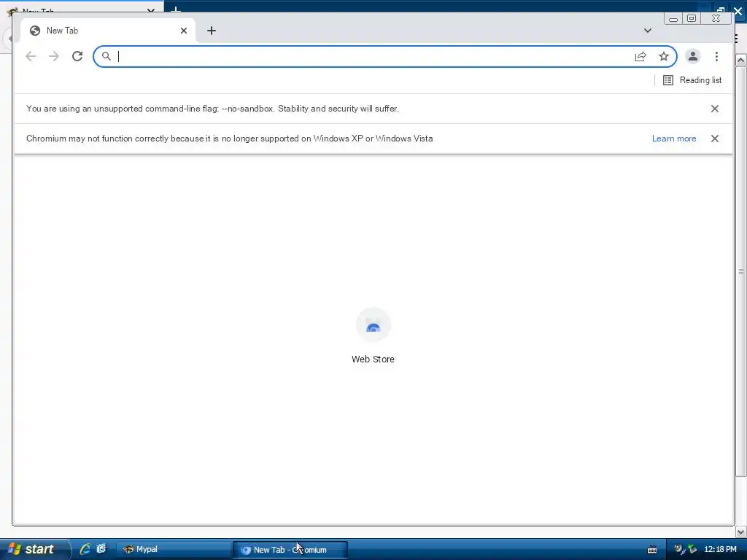Viewport: 747px width, 560px height.
Task: Open new tab in background Mypal window
Action: click(176, 9)
